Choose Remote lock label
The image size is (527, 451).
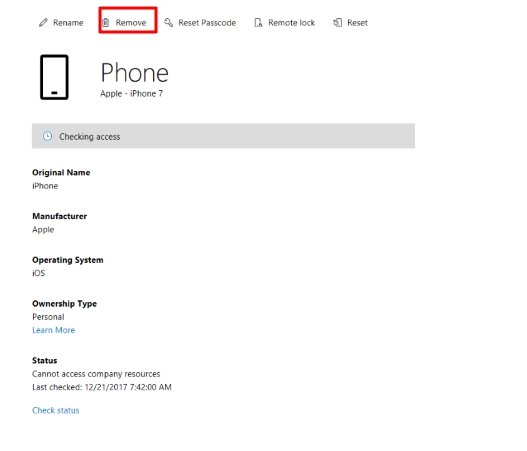click(291, 23)
